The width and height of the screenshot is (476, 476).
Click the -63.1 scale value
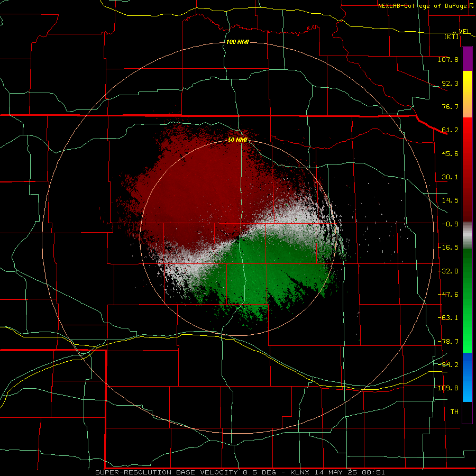click(x=448, y=318)
